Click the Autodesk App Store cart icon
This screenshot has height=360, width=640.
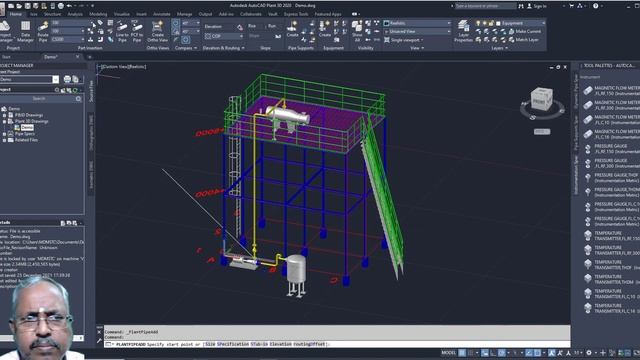pos(571,6)
